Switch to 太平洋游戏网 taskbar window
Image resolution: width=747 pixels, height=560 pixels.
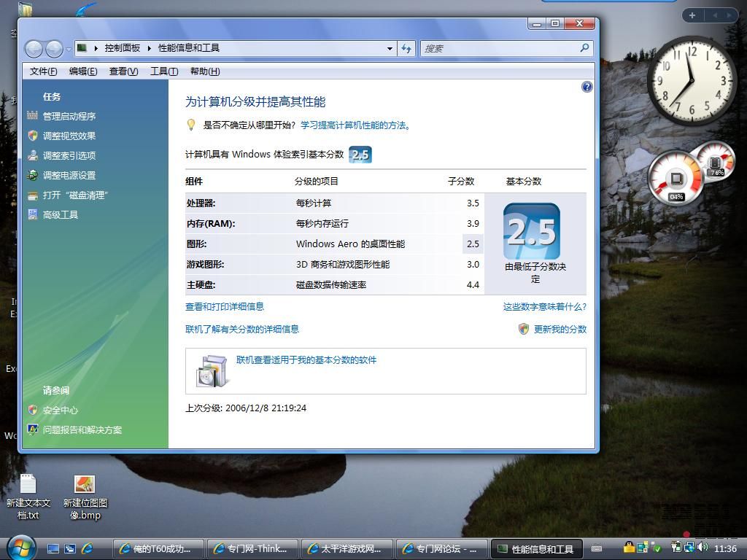tap(345, 548)
